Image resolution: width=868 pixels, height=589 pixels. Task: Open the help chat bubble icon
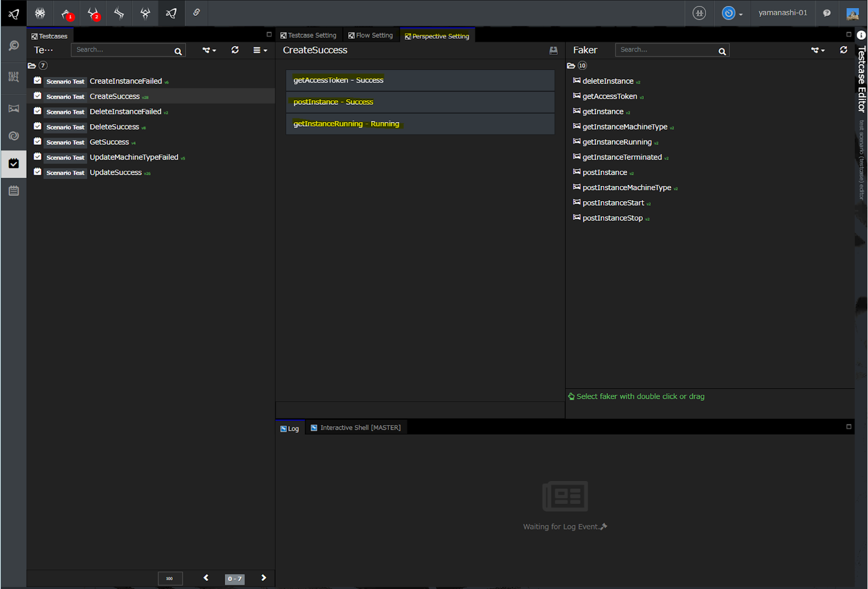click(827, 13)
